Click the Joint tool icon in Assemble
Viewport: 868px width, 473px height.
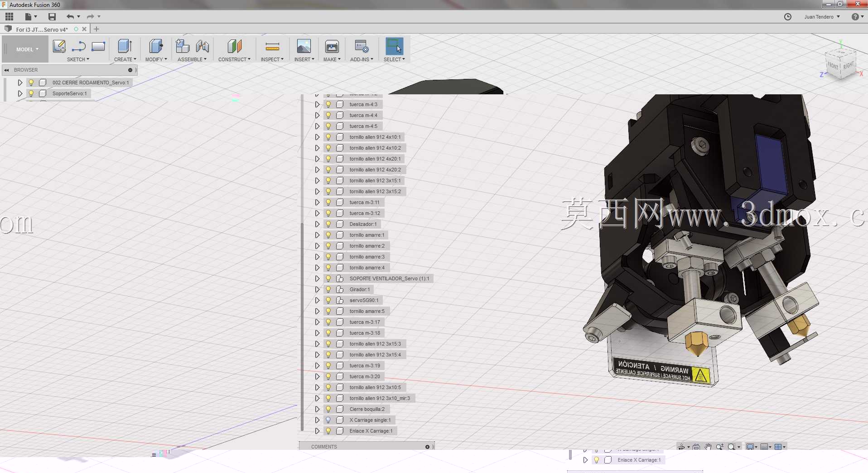[203, 46]
